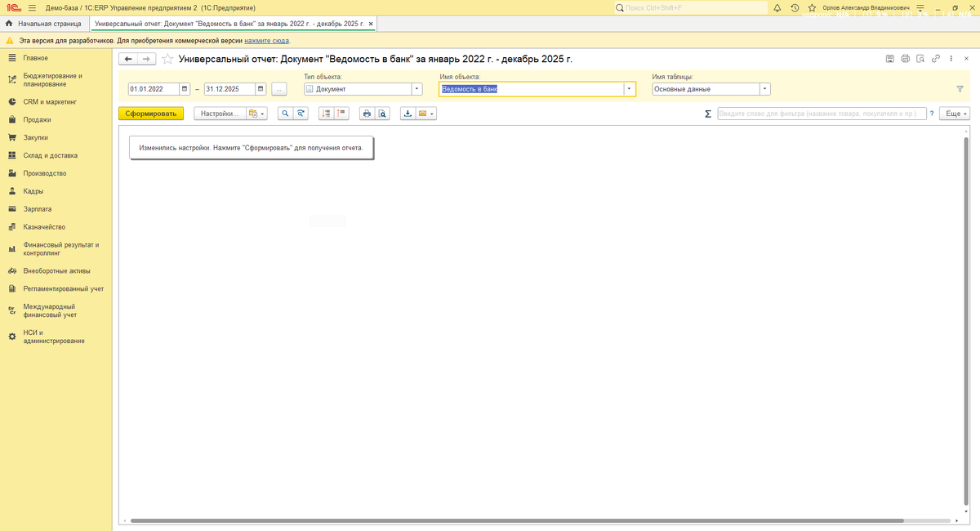Screen dimensions: 980x531
Task: Follow the 'нажмите сюда' link
Action: click(x=266, y=40)
